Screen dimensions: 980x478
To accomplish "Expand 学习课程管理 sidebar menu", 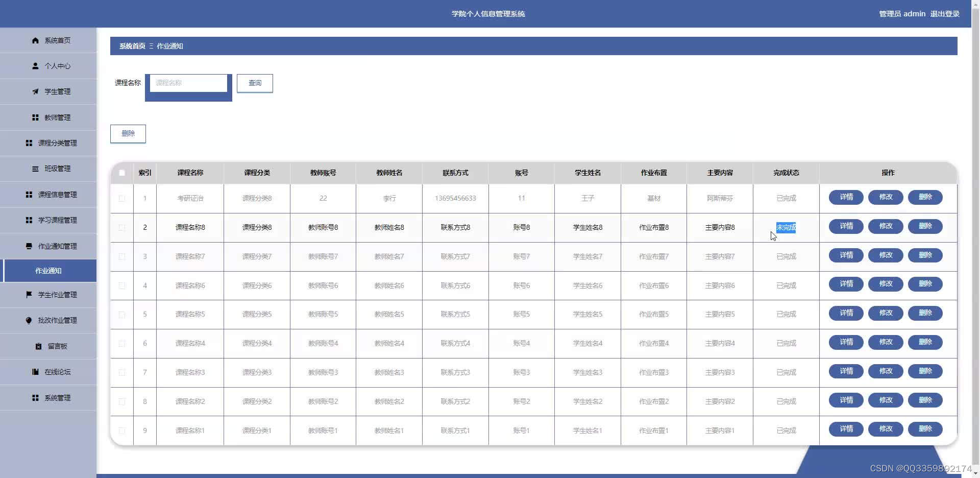I will coord(48,220).
